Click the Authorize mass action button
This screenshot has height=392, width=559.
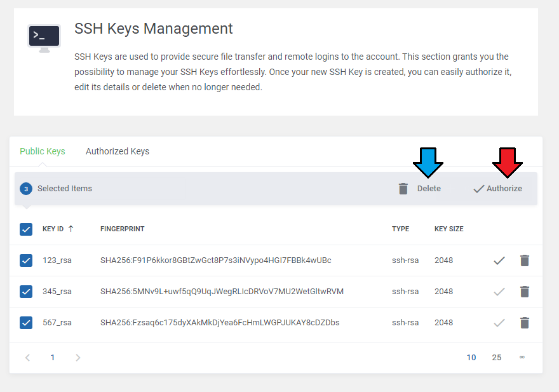[x=497, y=189]
